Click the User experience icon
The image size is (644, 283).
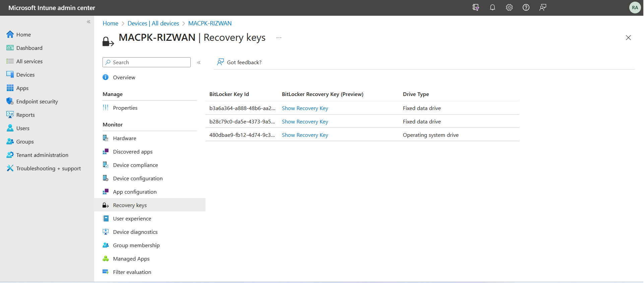[x=106, y=218]
